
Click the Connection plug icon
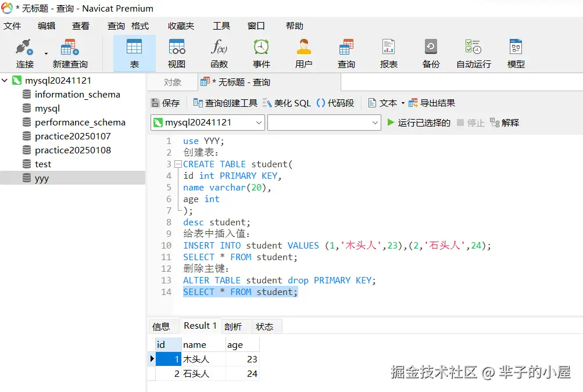click(x=24, y=48)
